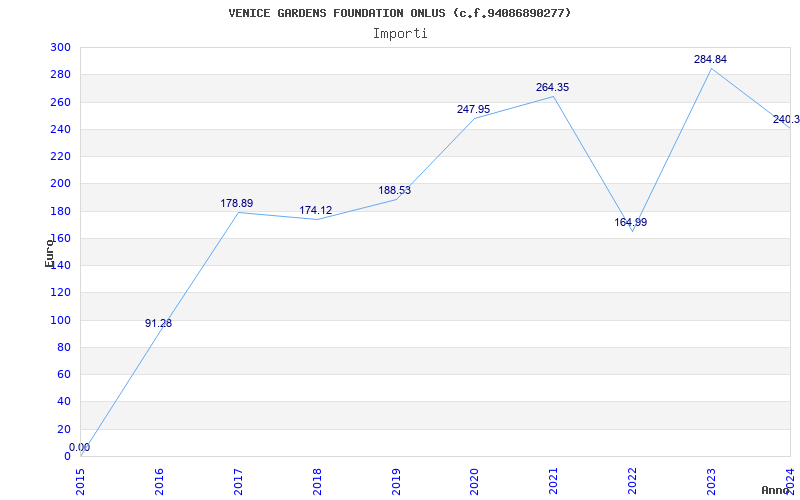Select the 264.35 data label

[x=553, y=87]
